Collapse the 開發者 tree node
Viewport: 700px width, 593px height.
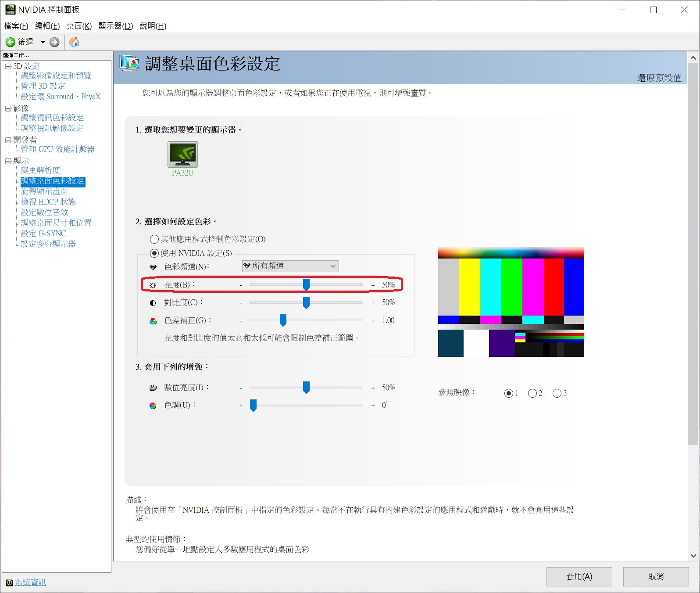[x=8, y=140]
